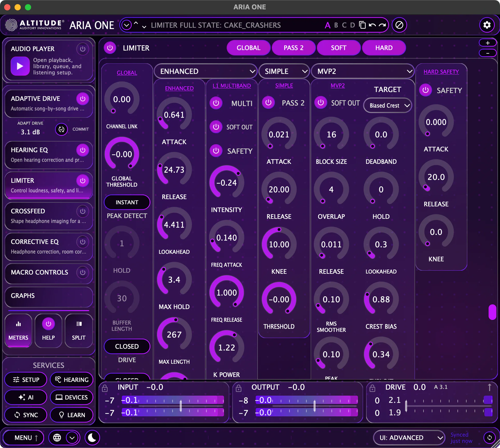Open the ENHANCED mode dropdown
Viewport: 500px width, 448px height.
(205, 71)
